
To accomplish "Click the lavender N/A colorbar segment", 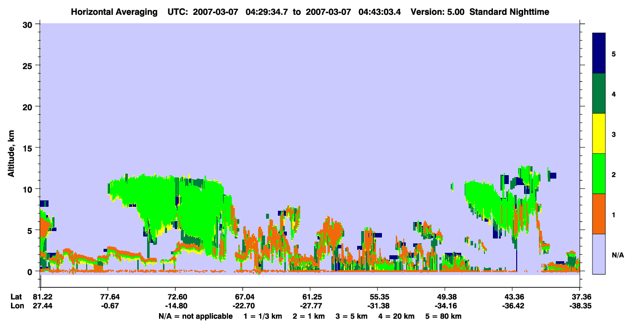I will [599, 254].
